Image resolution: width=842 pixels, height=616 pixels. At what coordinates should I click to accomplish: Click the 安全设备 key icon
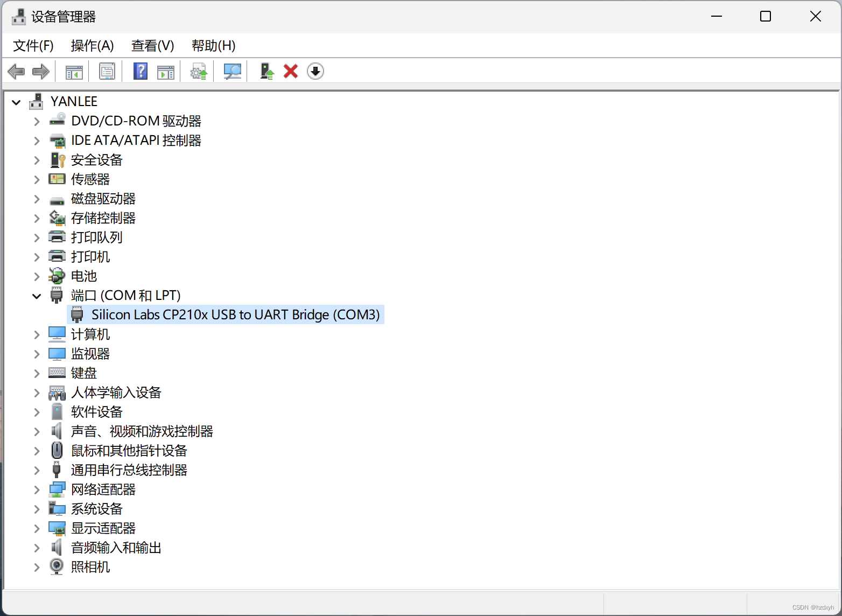[x=57, y=159]
